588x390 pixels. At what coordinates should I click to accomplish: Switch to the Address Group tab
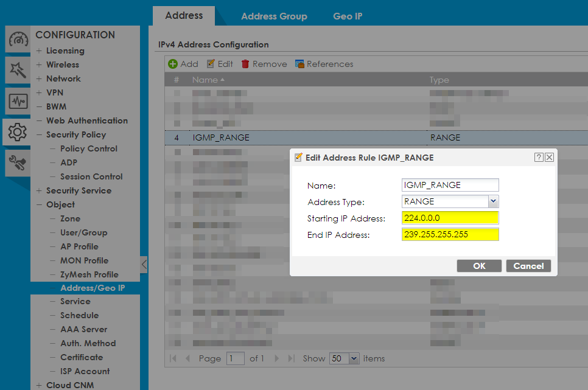(x=274, y=16)
